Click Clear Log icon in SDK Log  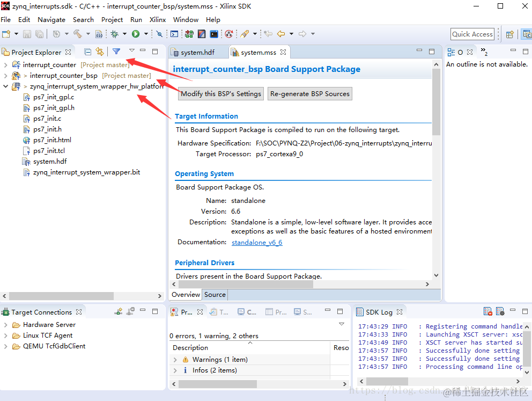(488, 311)
